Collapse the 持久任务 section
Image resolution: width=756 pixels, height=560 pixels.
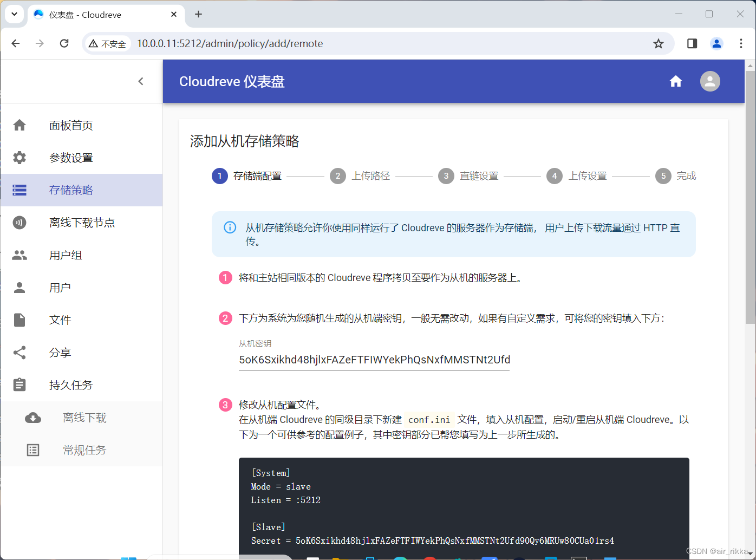[81, 385]
